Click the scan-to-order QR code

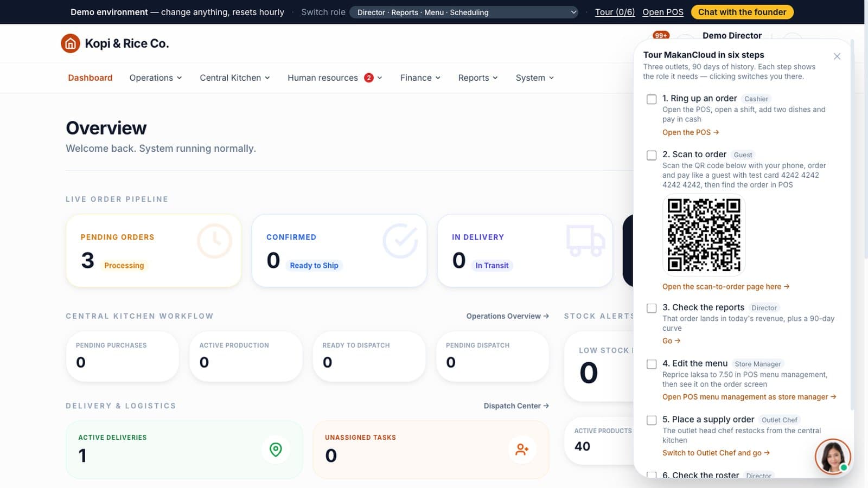click(x=704, y=235)
